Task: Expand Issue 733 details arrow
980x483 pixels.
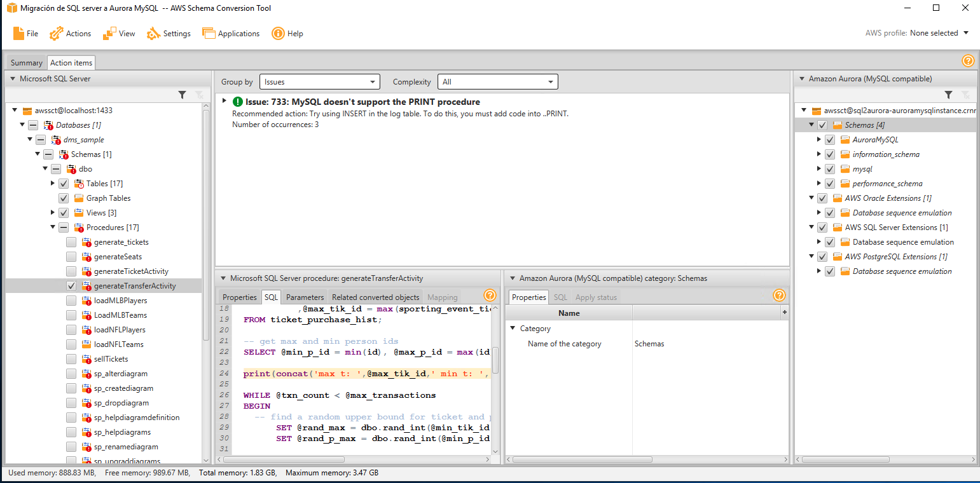Action: (x=224, y=101)
